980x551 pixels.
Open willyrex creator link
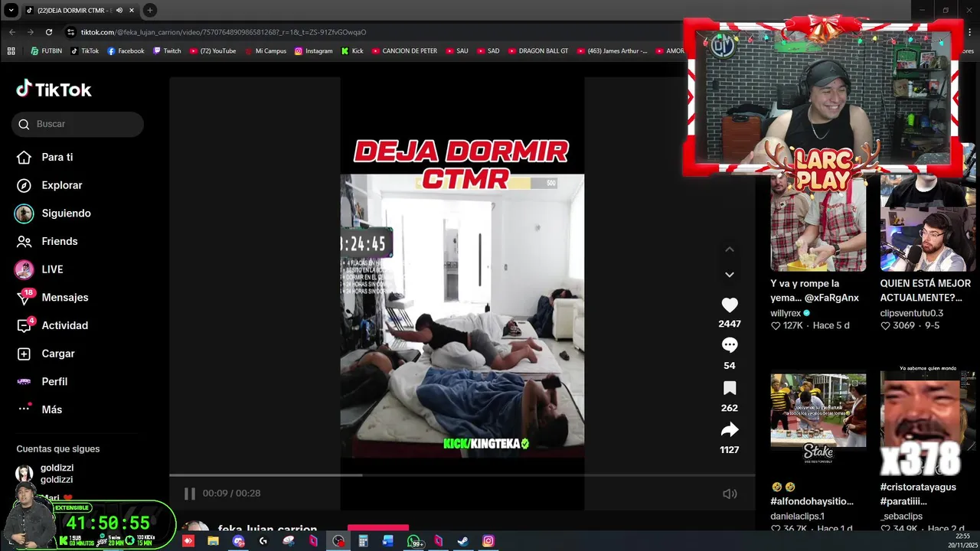pos(786,313)
